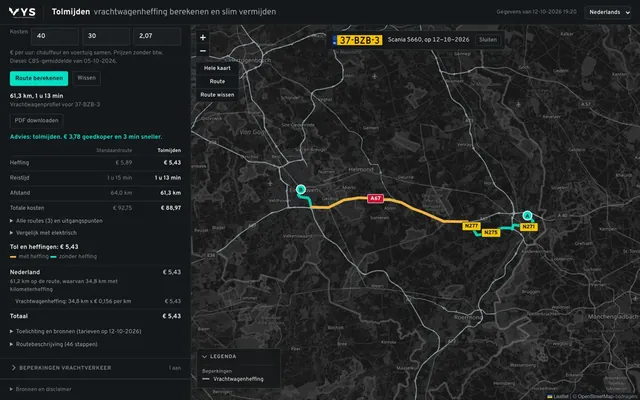Image resolution: width=640 pixels, height=400 pixels.
Task: Click the 'Gegevens van 12-10-2026' timestamp
Action: 536,12
